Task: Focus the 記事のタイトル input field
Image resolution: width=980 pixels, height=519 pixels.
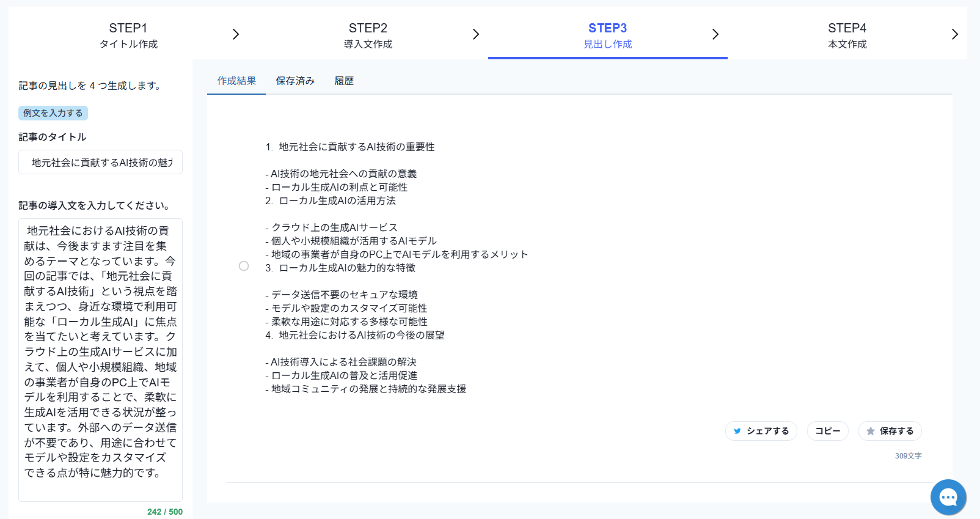Action: click(100, 162)
